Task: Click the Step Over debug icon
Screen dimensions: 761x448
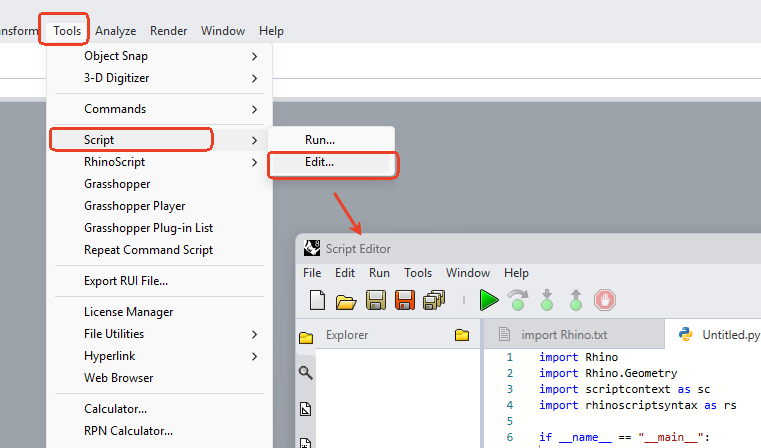Action: 518,300
